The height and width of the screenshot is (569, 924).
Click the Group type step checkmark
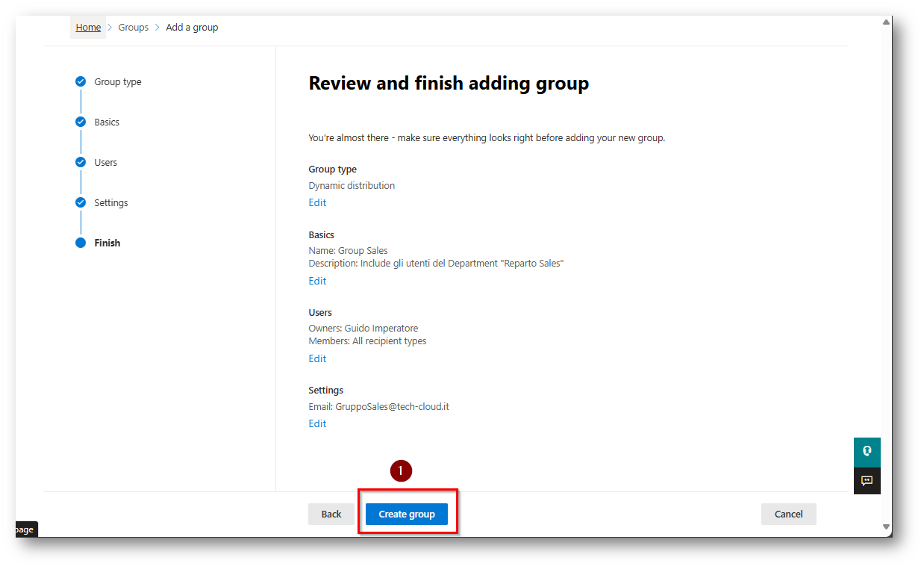(x=81, y=82)
